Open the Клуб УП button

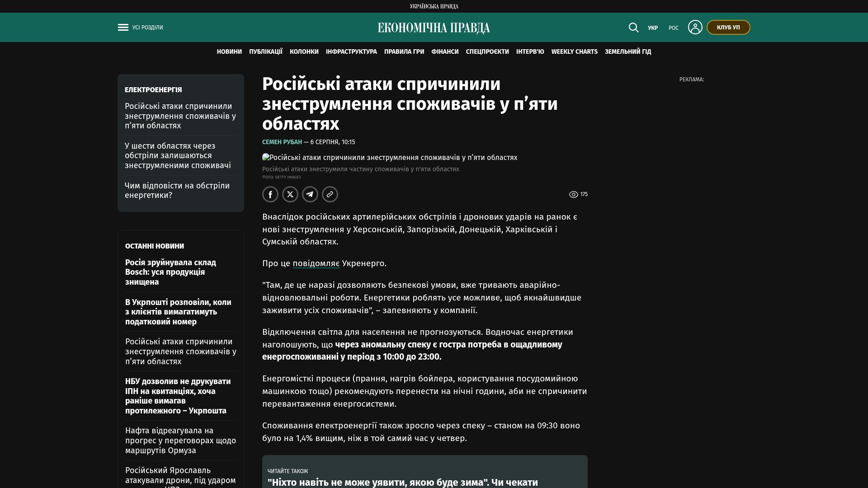pos(728,28)
